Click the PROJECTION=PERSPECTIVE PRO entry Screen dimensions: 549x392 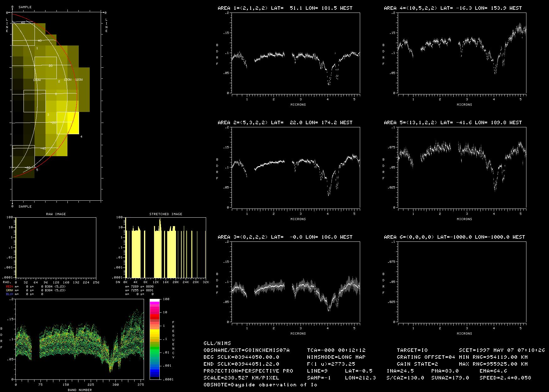tap(248, 371)
